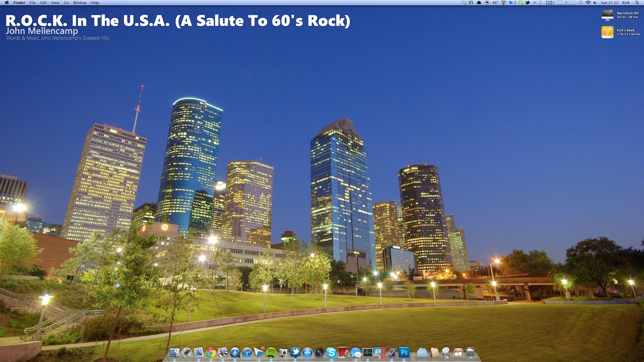
Task: Open iTunes in the Dock
Action: [247, 353]
